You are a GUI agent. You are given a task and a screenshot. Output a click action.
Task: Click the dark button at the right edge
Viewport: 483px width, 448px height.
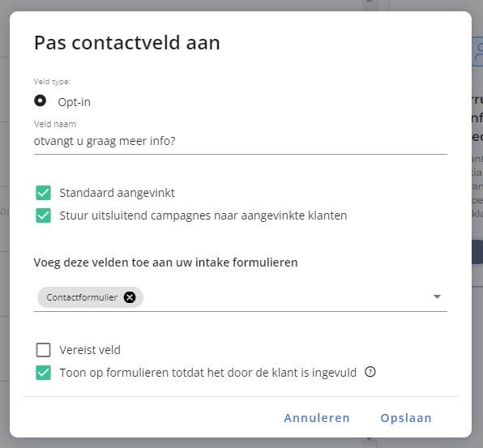point(477,252)
